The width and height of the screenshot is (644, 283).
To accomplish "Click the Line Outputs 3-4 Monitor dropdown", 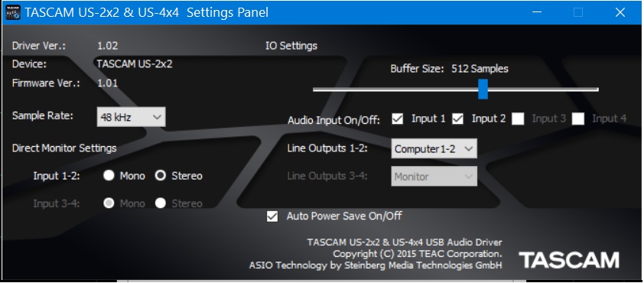I will (x=434, y=176).
